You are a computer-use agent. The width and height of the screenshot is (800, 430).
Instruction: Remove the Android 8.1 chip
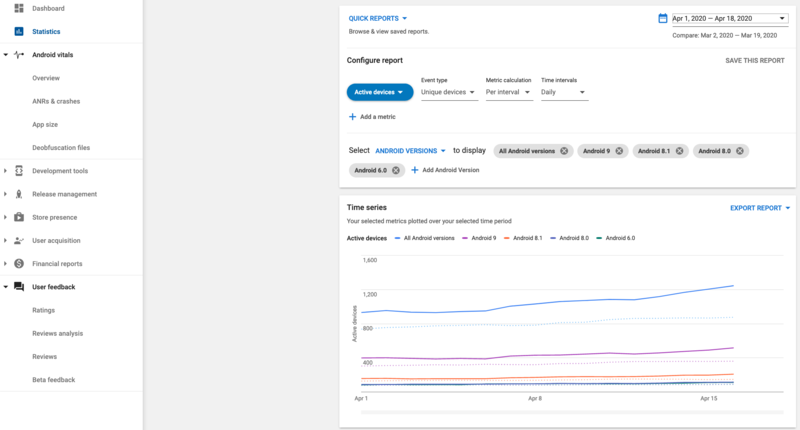(680, 151)
